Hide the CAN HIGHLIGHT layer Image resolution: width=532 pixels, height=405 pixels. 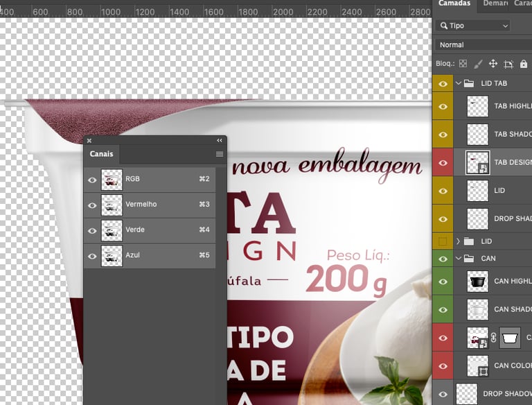pyautogui.click(x=443, y=282)
